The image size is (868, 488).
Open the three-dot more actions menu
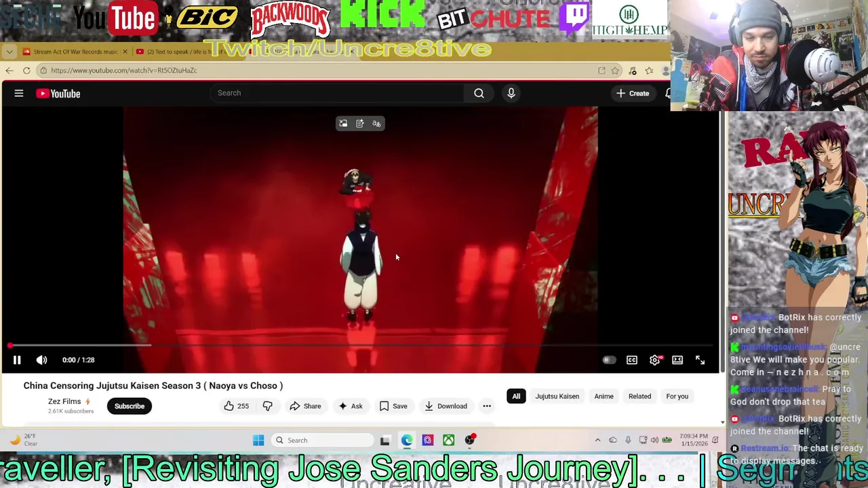[x=487, y=406]
